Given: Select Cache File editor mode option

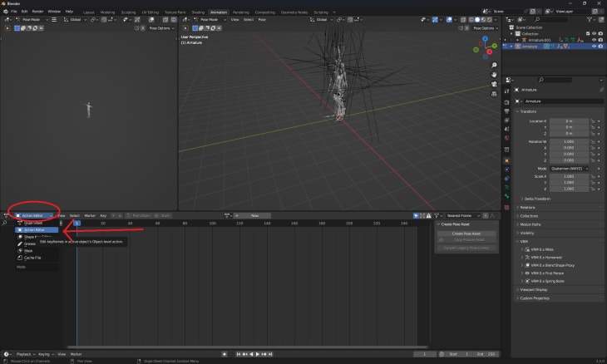Looking at the screenshot, I should (x=32, y=258).
